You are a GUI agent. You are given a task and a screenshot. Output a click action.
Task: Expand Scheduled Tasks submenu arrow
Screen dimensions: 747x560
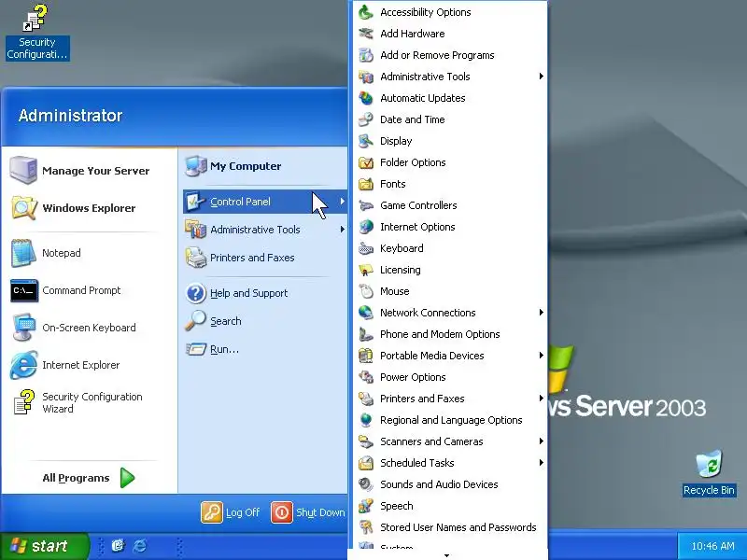coord(542,462)
